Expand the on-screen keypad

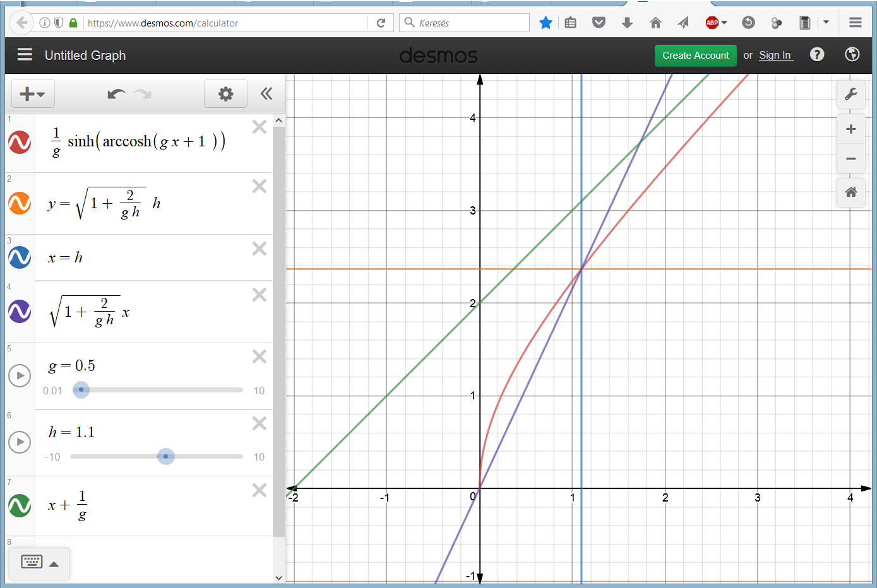[x=39, y=563]
